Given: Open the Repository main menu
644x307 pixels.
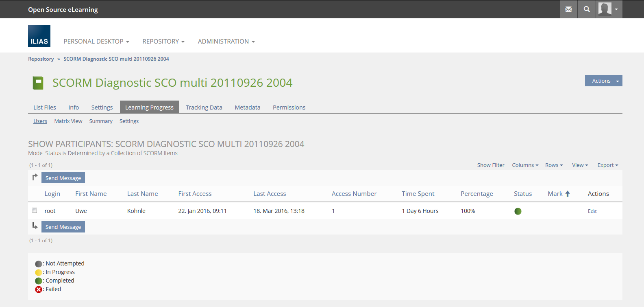Looking at the screenshot, I should tap(163, 42).
